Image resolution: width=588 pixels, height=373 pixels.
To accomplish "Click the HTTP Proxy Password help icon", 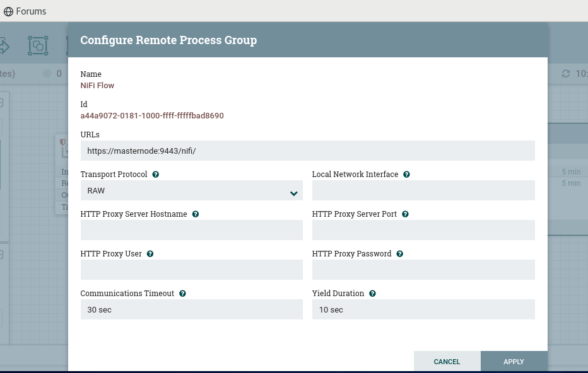I will (400, 254).
